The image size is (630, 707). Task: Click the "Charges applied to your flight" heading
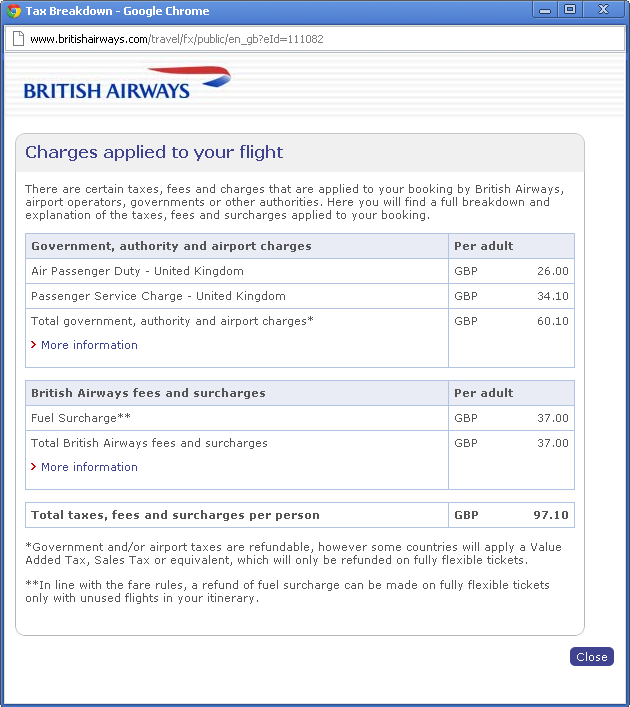[154, 152]
